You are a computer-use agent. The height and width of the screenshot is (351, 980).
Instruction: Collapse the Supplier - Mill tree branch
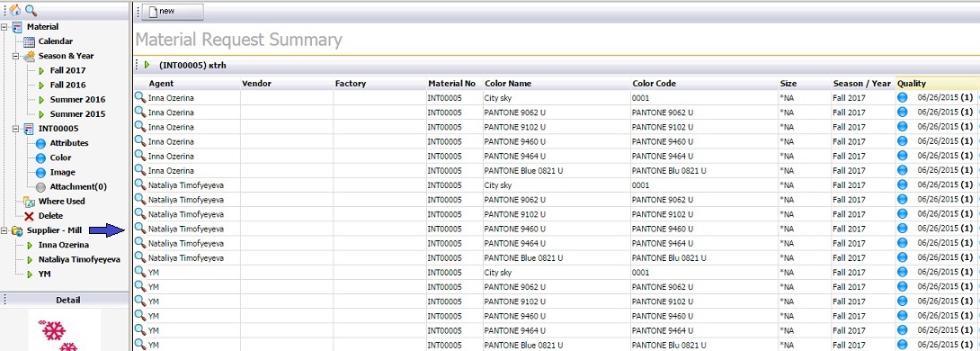click(4, 230)
